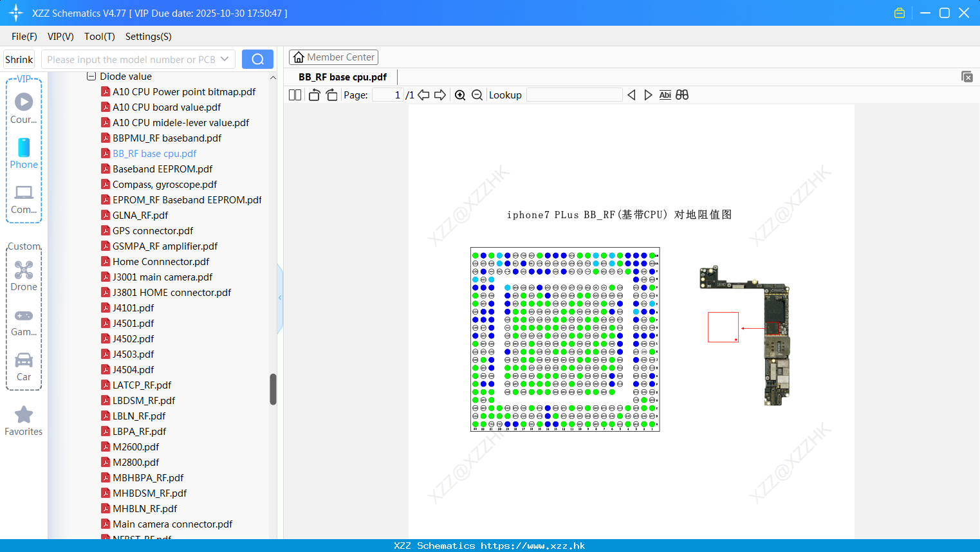The image size is (980, 552).
Task: Open J3001 main camera.pdf
Action: [x=162, y=277]
